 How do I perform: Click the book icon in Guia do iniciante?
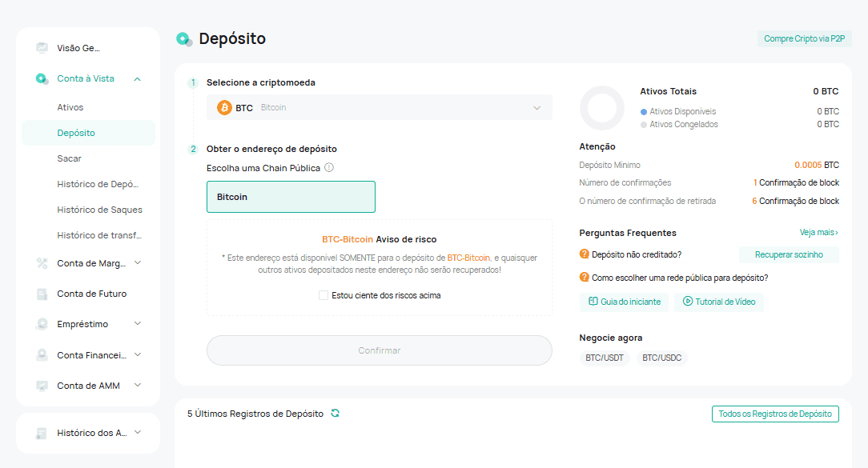[593, 302]
